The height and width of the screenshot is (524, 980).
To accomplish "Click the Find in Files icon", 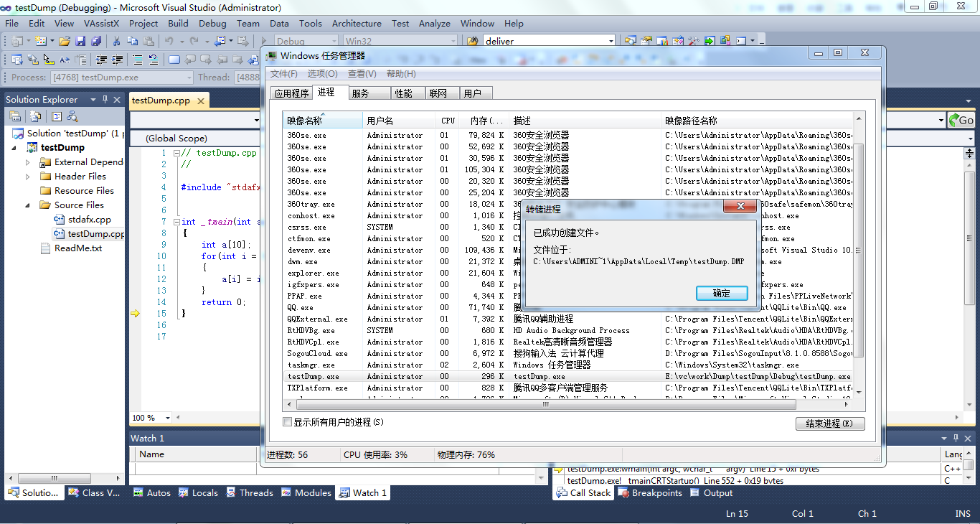I will tap(473, 41).
